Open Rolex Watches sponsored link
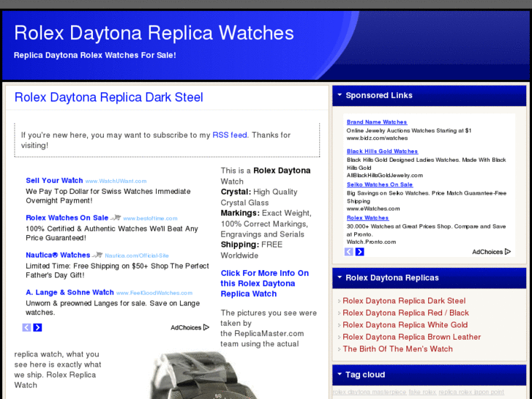 [x=368, y=217]
